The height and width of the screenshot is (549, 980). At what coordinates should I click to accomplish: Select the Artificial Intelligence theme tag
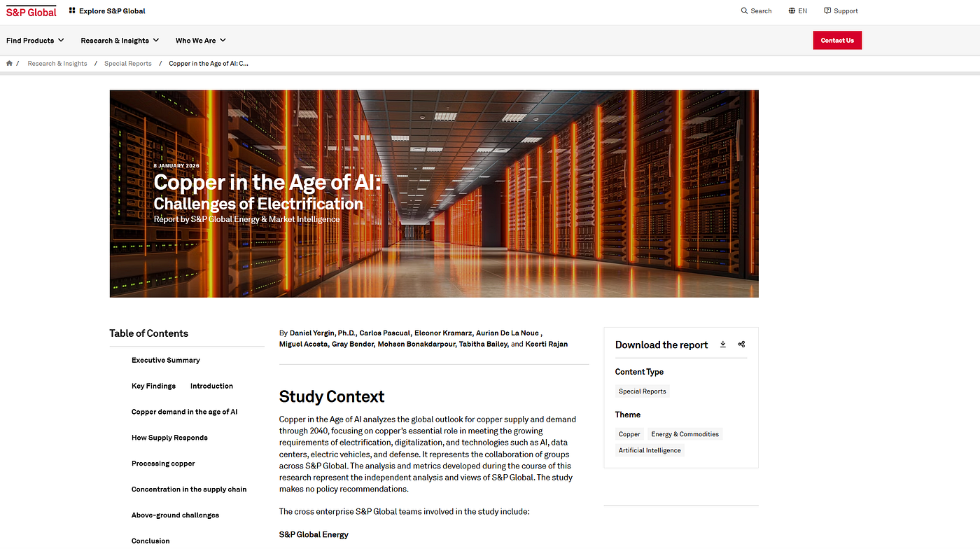coord(650,450)
